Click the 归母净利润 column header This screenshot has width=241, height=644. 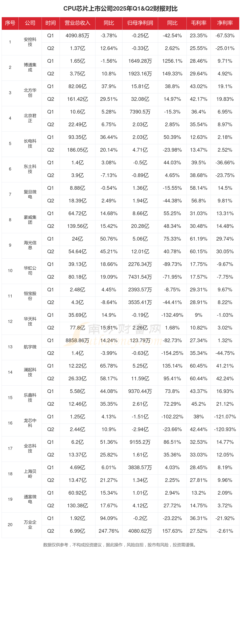[x=140, y=23]
